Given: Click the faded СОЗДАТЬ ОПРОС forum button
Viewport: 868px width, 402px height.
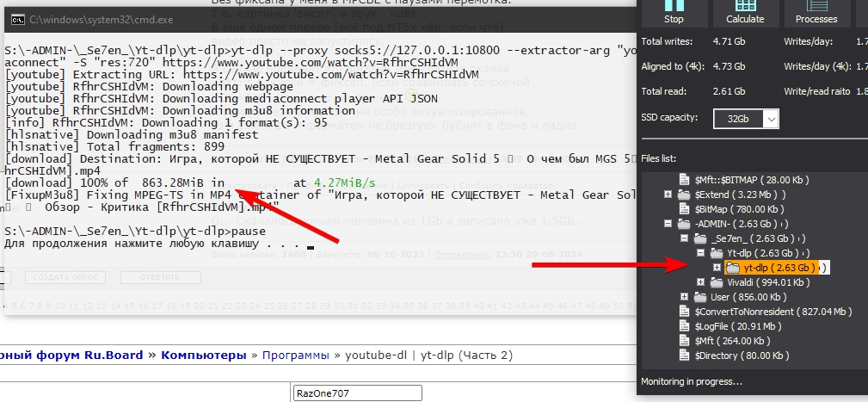Looking at the screenshot, I should [x=65, y=277].
